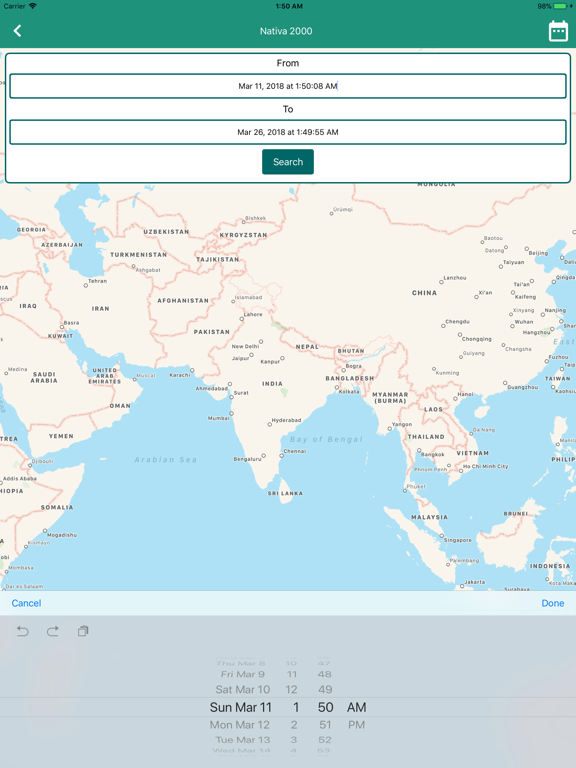
Task: Select Tue Mar 13 in picker
Action: (243, 740)
